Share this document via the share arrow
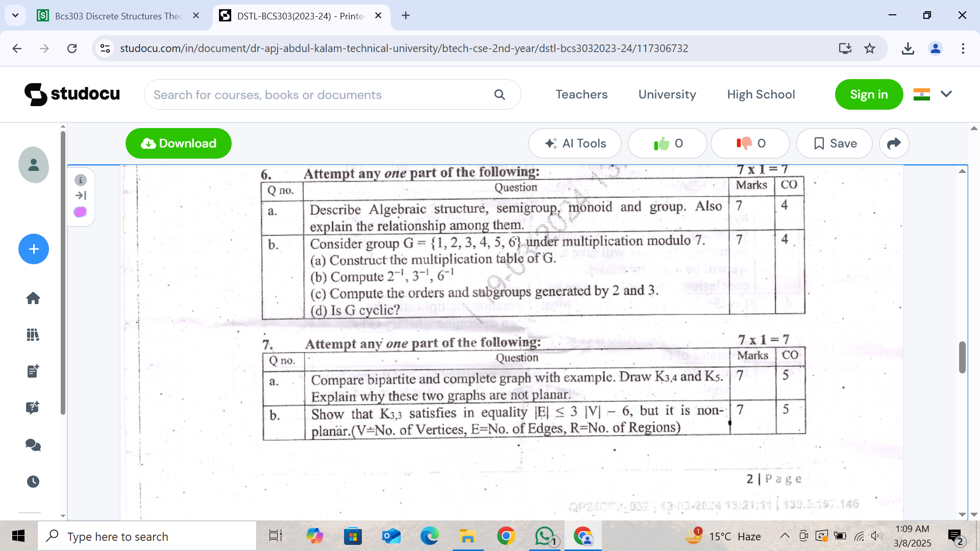The height and width of the screenshot is (551, 980). click(894, 143)
